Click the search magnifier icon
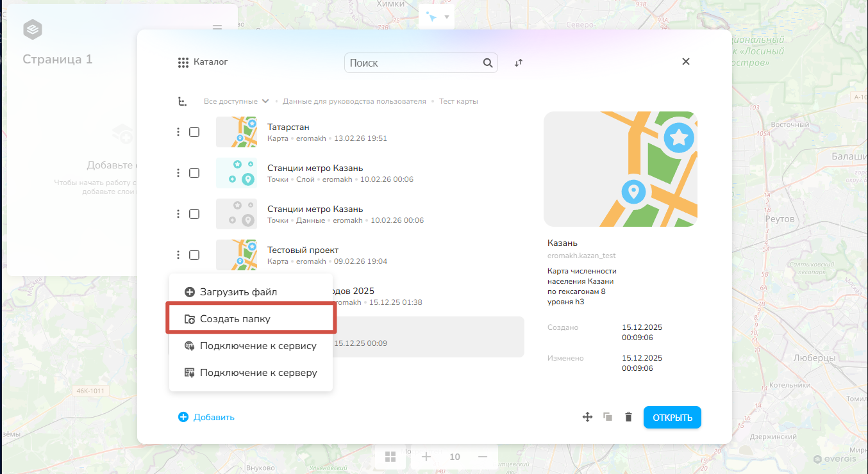This screenshot has width=868, height=474. 488,63
